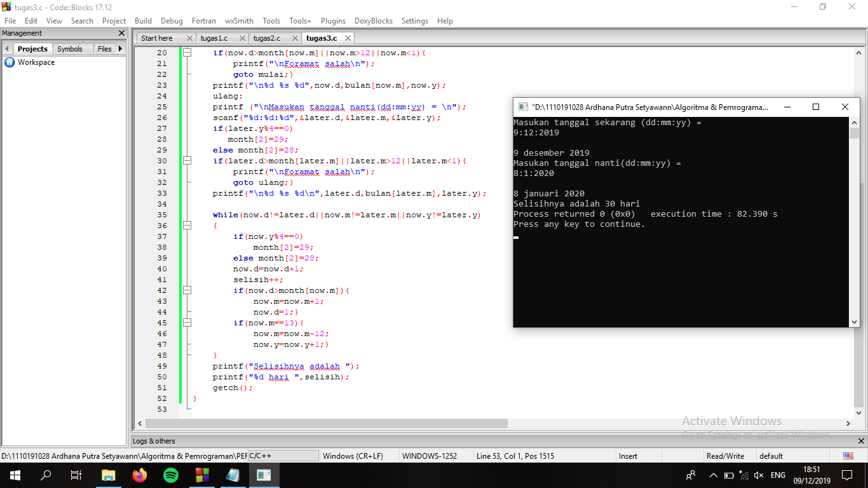This screenshot has width=868, height=488.
Task: Switch to the Files management tab
Action: tap(104, 49)
